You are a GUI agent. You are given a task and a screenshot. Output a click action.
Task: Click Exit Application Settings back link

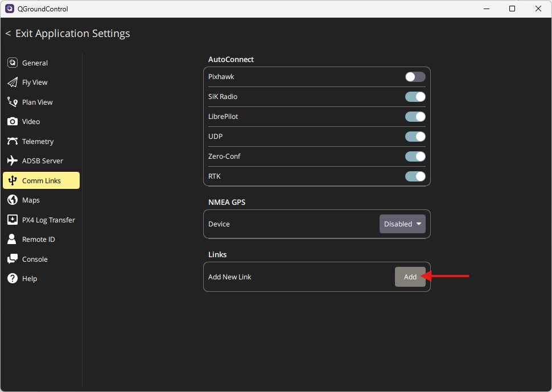[x=68, y=34]
